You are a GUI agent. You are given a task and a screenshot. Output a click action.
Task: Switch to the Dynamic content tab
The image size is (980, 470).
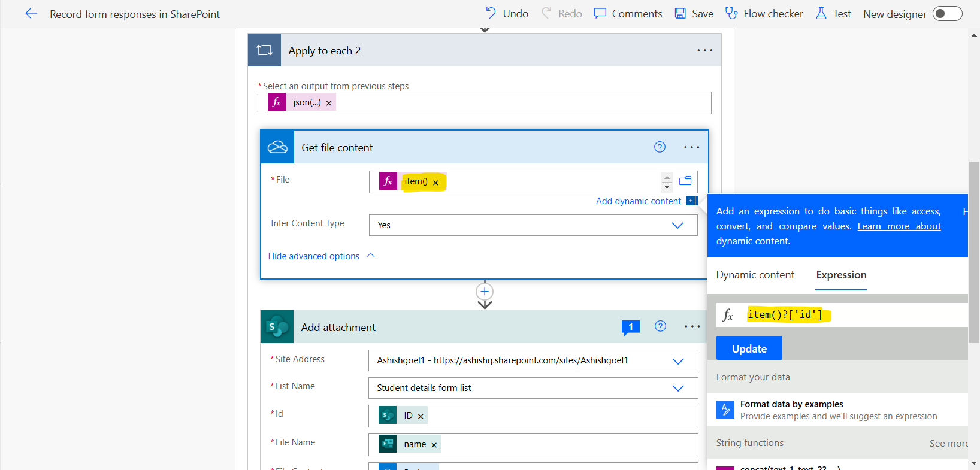(755, 275)
